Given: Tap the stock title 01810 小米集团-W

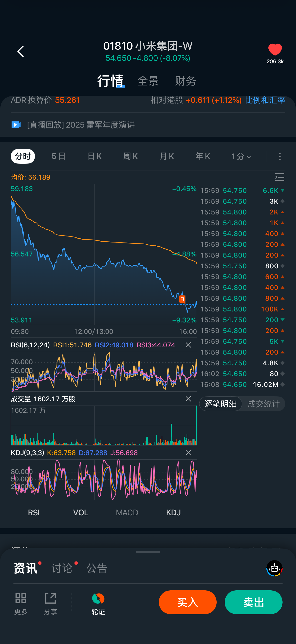Looking at the screenshot, I should (148, 46).
